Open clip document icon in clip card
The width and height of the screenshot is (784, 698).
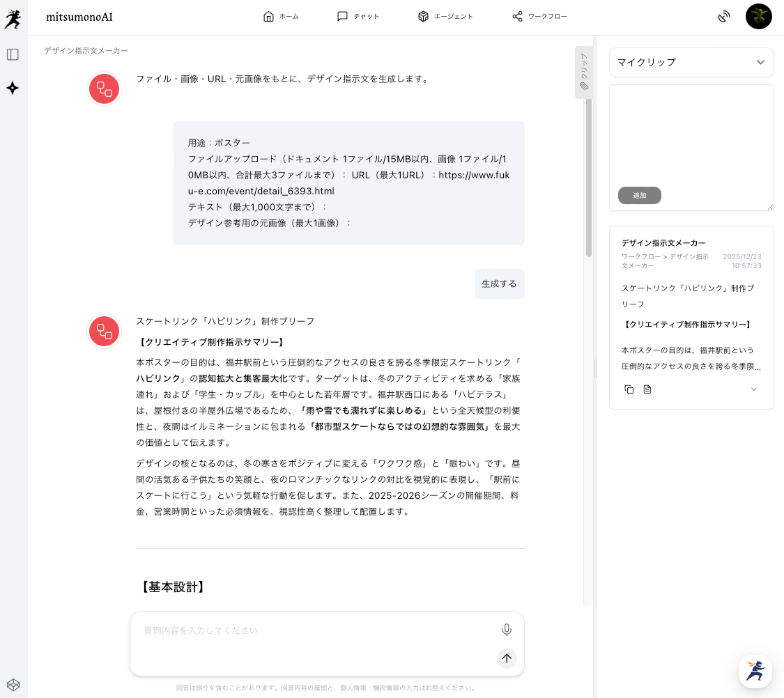coord(647,389)
